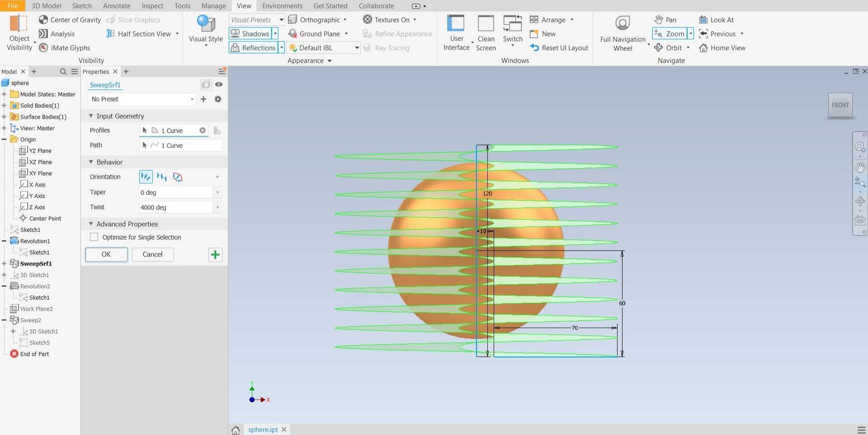
Task: Select the Orbit tool
Action: (668, 48)
